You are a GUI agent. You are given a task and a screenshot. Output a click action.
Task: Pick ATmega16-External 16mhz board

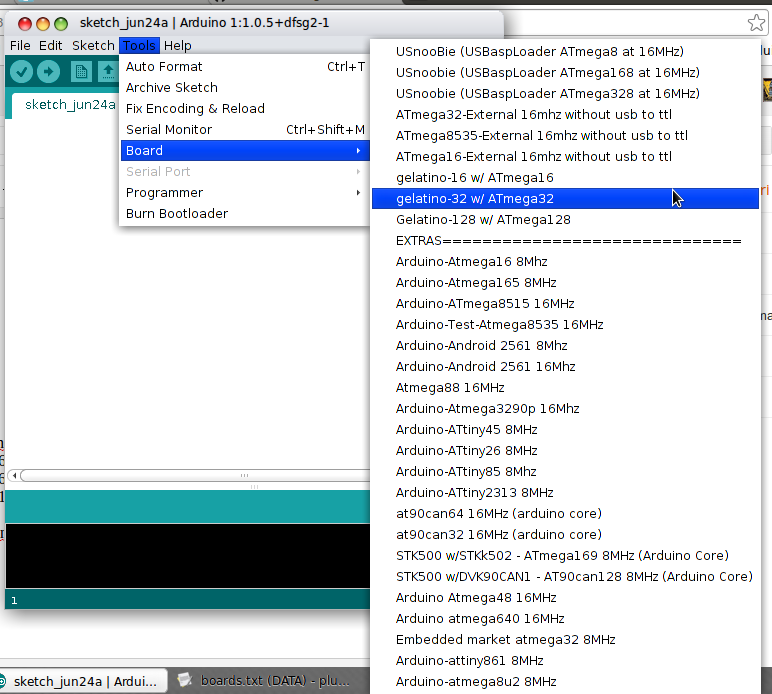(x=565, y=157)
